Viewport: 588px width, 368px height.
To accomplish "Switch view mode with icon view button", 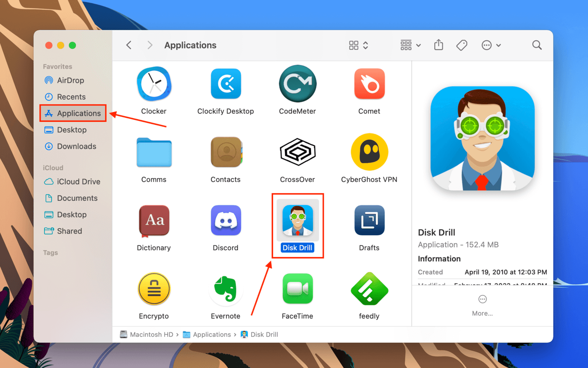I will pyautogui.click(x=358, y=45).
